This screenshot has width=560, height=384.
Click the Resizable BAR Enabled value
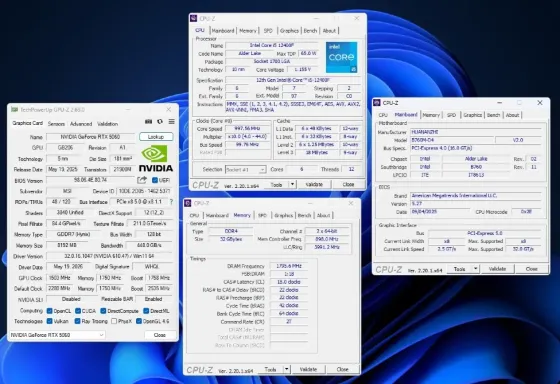pos(154,299)
